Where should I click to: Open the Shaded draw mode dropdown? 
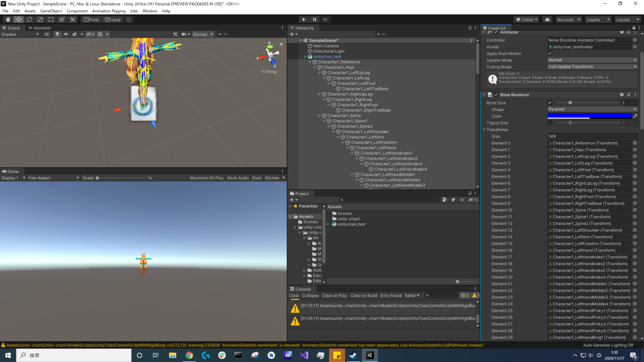coord(20,34)
